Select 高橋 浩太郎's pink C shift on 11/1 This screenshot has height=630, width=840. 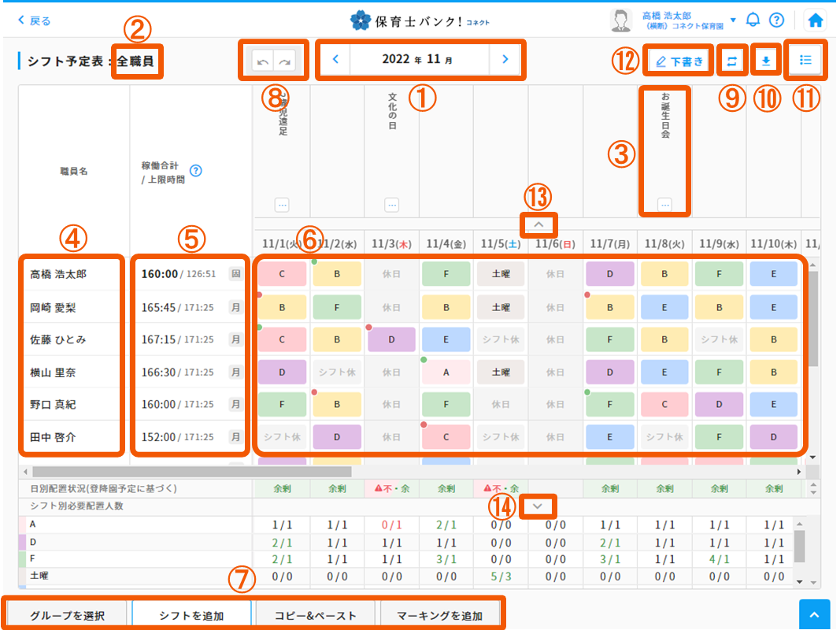tap(282, 274)
